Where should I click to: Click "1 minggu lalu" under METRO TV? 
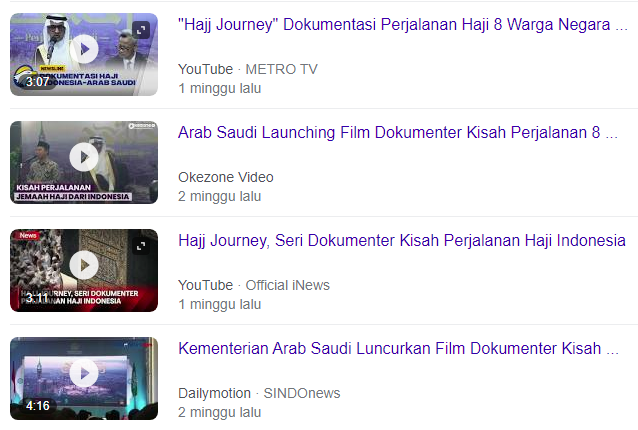pos(220,88)
